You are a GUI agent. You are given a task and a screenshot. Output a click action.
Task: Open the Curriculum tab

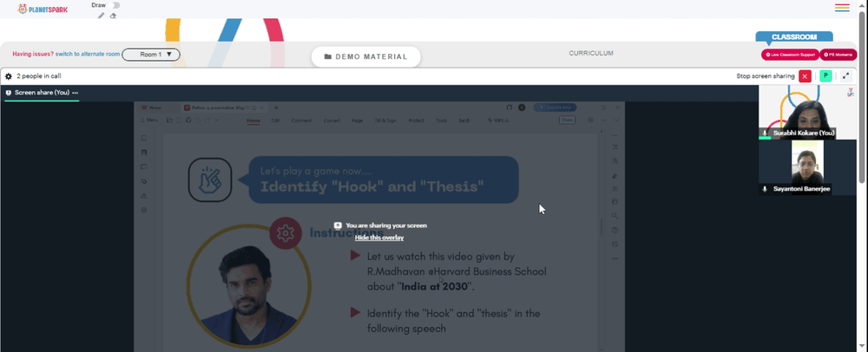pos(591,54)
